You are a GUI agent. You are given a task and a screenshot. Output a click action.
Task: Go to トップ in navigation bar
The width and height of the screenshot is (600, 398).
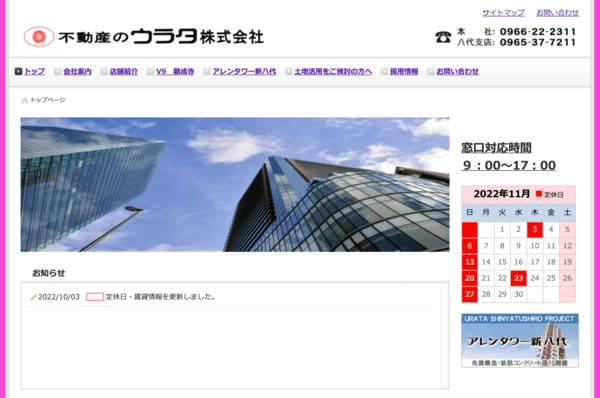tap(35, 71)
